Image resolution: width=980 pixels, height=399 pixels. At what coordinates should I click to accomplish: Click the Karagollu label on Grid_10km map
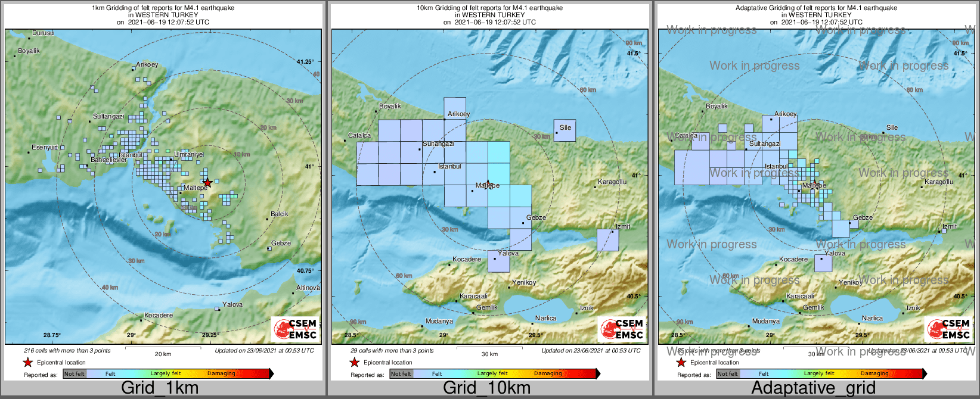click(612, 182)
